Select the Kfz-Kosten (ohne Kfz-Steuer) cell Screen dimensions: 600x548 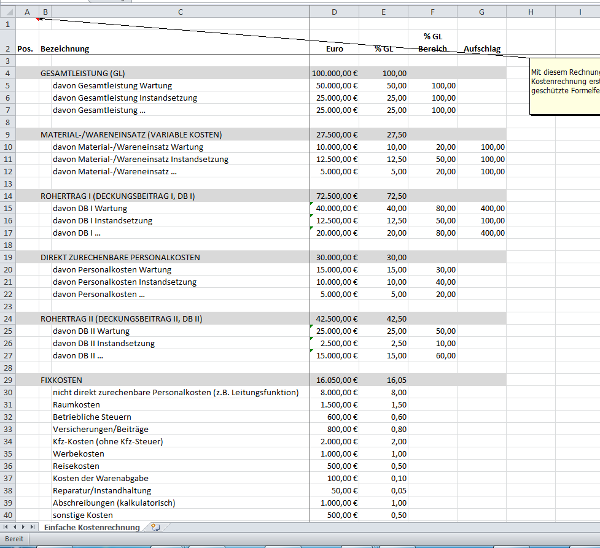click(x=107, y=441)
